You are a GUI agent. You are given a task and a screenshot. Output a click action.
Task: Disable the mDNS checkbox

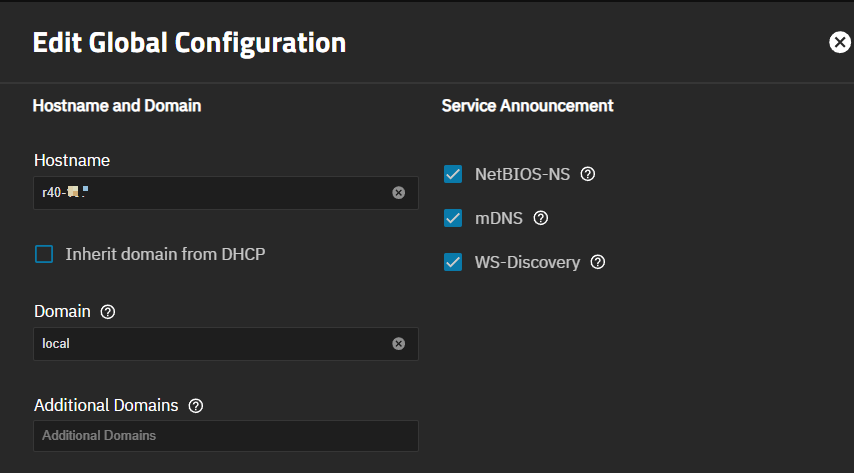[x=453, y=218]
